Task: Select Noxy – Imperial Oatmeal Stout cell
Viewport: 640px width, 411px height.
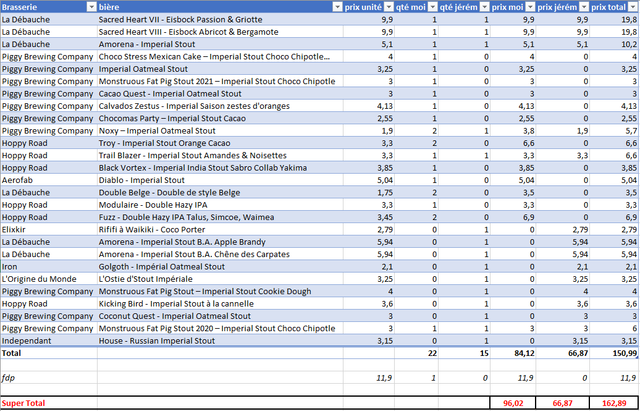Action: [220, 131]
